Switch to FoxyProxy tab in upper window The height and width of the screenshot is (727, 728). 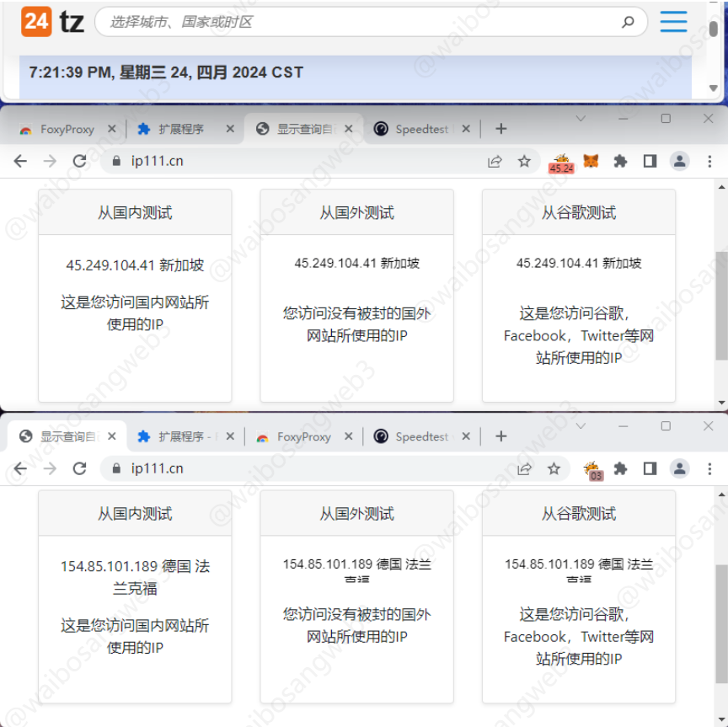point(67,129)
